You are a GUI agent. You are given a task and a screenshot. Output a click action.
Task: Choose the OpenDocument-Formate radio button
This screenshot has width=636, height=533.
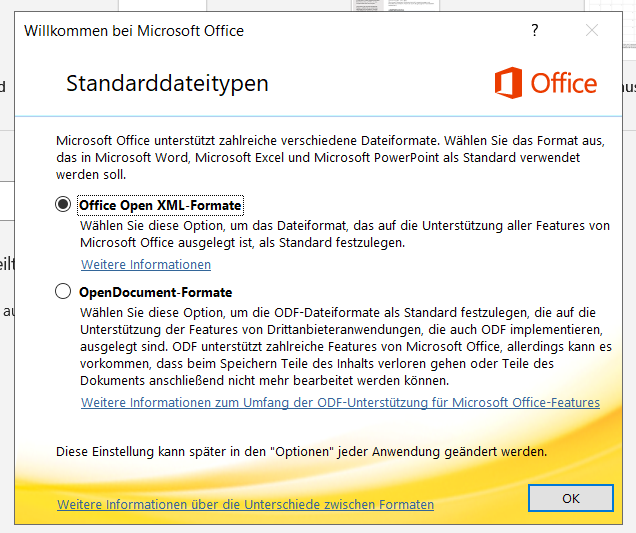[x=64, y=292]
